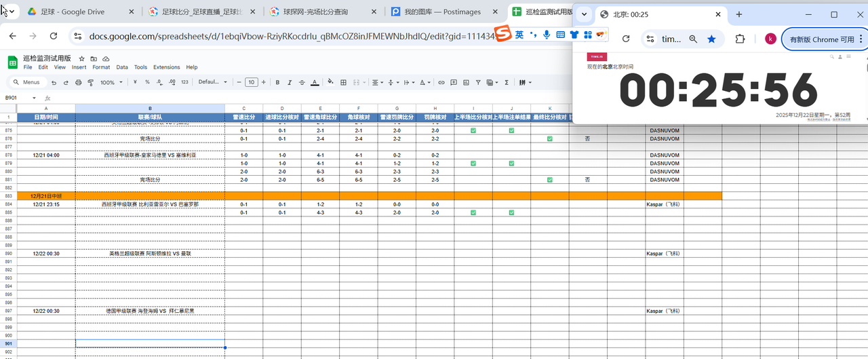Open the text color picker
Viewport: 868px width, 359px height.
[315, 82]
